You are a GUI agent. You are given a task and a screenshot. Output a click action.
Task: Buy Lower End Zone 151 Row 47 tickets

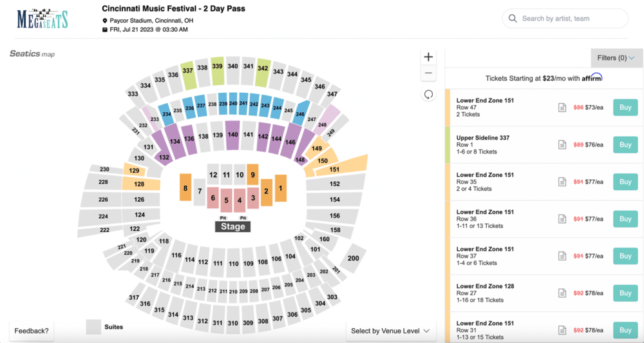(625, 108)
